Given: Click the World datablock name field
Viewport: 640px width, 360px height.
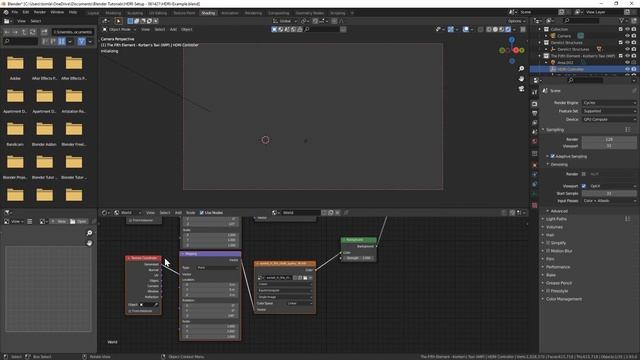Looking at the screenshot, I should 300,213.
